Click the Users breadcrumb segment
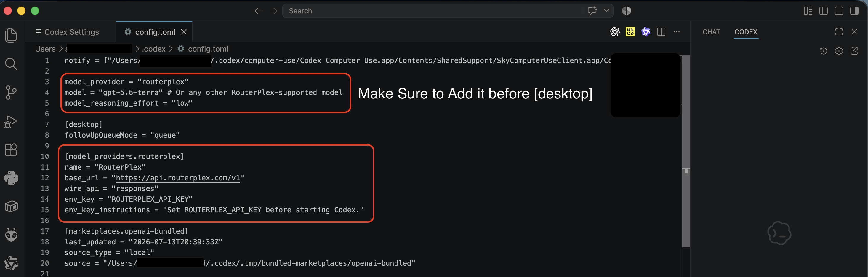The height and width of the screenshot is (277, 868). coord(45,49)
